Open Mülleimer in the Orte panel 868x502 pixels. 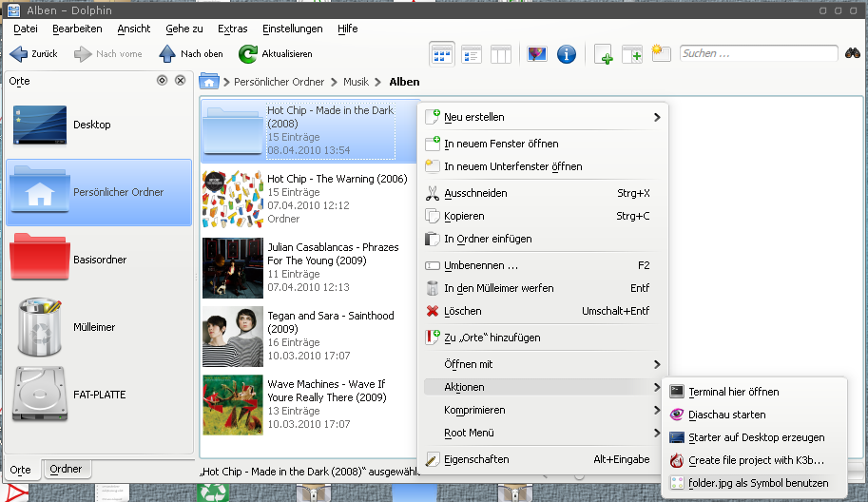(99, 327)
